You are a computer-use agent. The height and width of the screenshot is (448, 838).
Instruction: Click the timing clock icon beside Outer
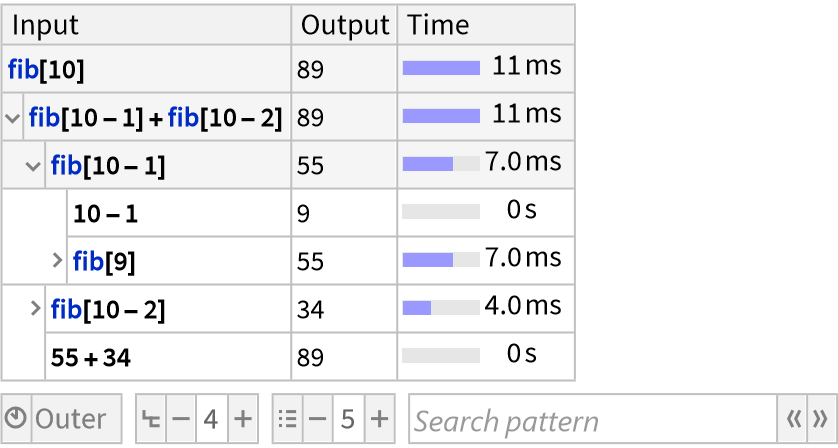[17, 420]
